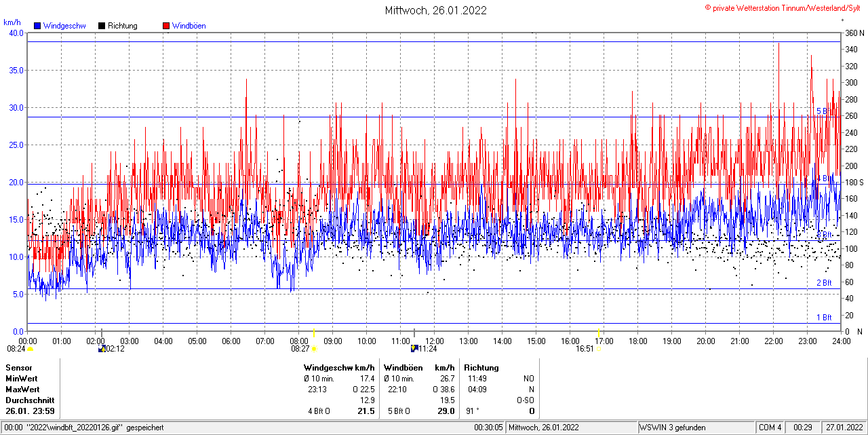868x435 pixels.
Task: Click the 1 Bft line label
Action: [824, 318]
